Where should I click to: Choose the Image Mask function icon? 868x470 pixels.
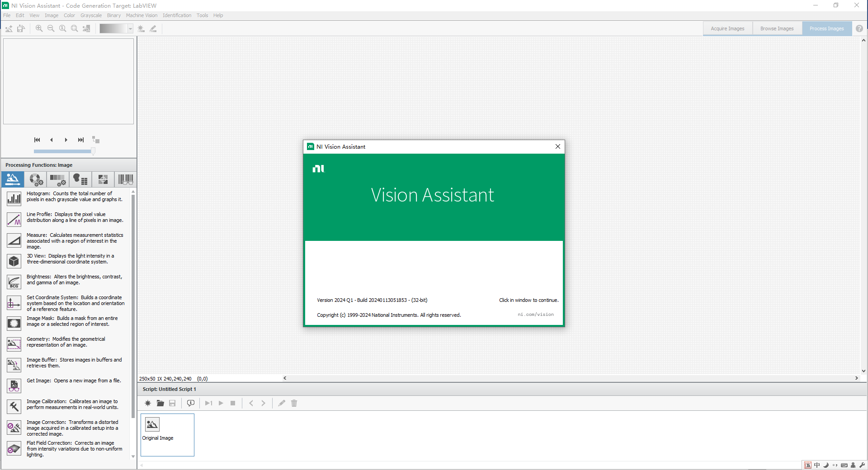(x=14, y=323)
